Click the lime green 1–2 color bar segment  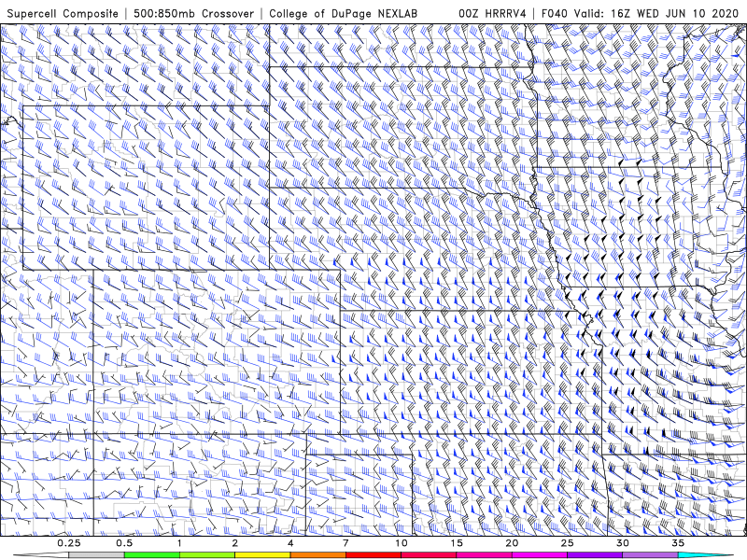click(207, 555)
